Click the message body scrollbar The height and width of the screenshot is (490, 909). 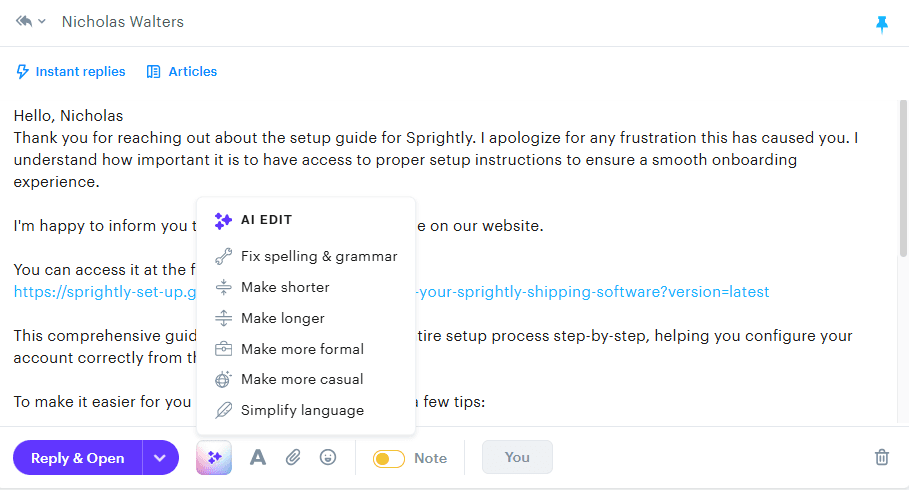[903, 170]
